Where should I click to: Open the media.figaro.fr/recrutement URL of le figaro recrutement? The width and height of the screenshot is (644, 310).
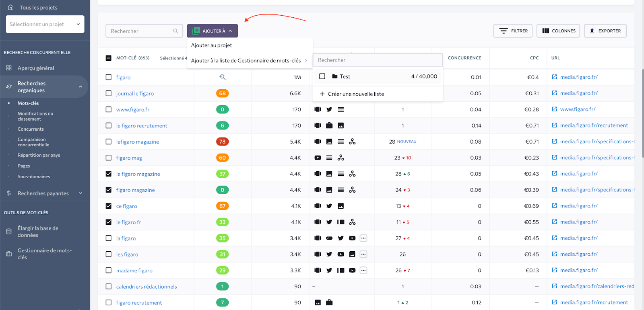pyautogui.click(x=594, y=125)
